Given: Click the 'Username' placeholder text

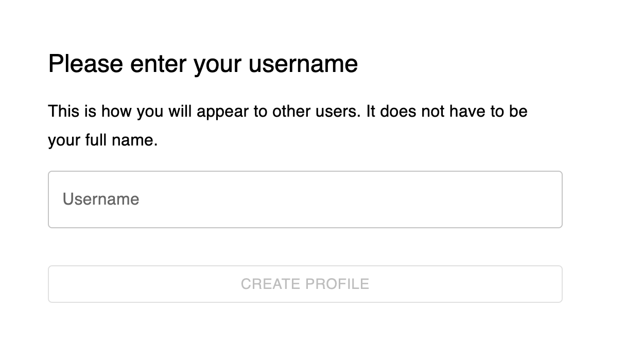Looking at the screenshot, I should tap(101, 199).
